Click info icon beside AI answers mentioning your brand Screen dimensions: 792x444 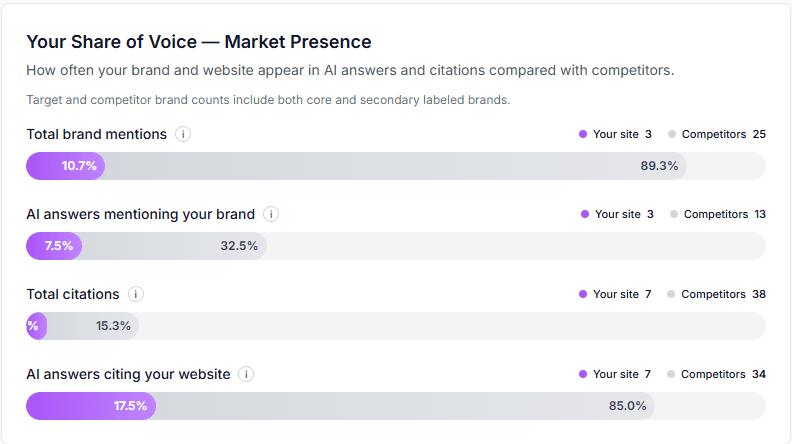tap(271, 214)
